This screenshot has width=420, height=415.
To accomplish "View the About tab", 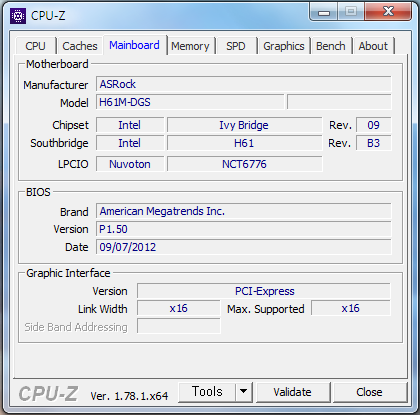I will pyautogui.click(x=373, y=46).
